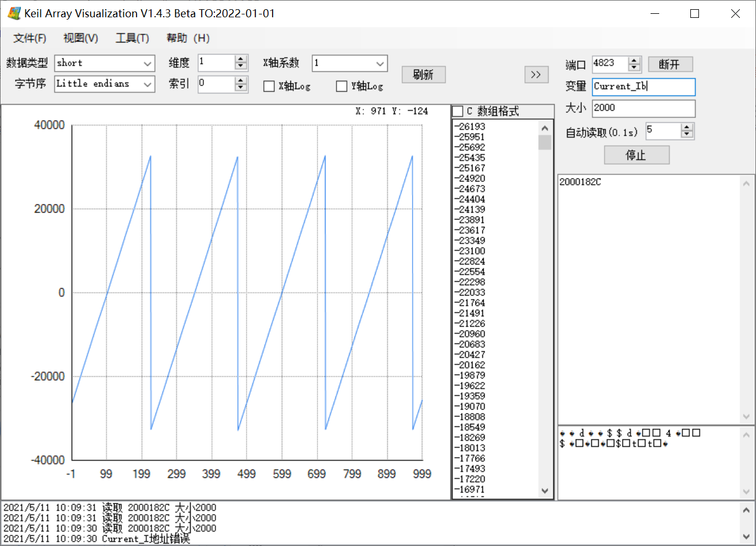Enable the X轴Log checkbox
The width and height of the screenshot is (756, 546).
coord(268,86)
